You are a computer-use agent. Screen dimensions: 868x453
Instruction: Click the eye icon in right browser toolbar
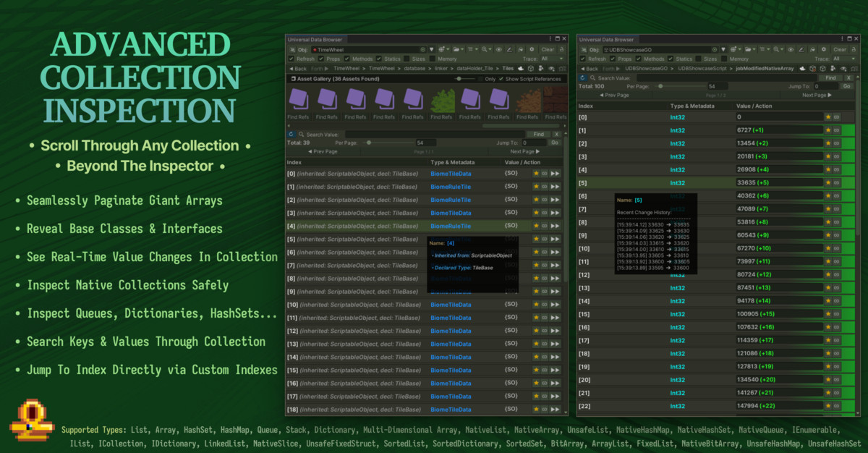pyautogui.click(x=791, y=49)
